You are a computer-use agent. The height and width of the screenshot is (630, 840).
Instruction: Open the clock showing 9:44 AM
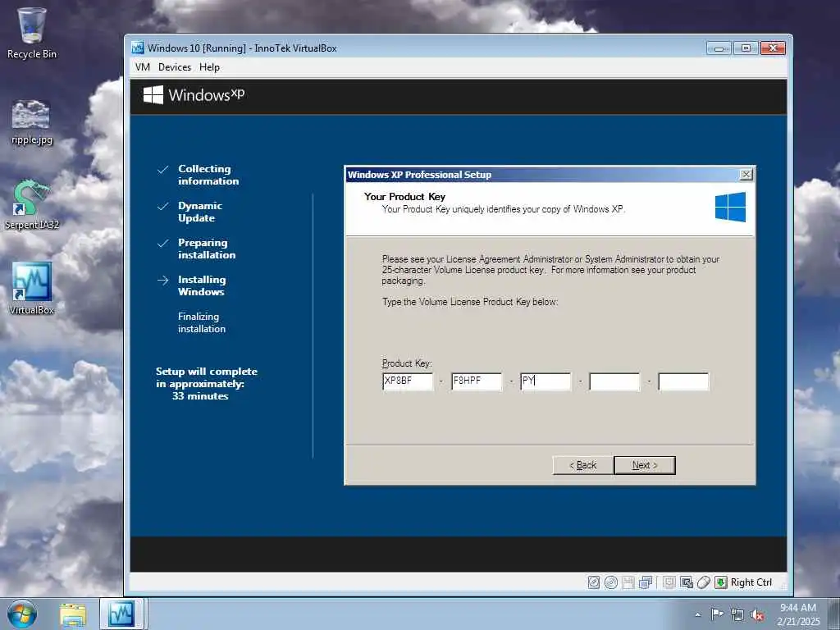coord(798,614)
